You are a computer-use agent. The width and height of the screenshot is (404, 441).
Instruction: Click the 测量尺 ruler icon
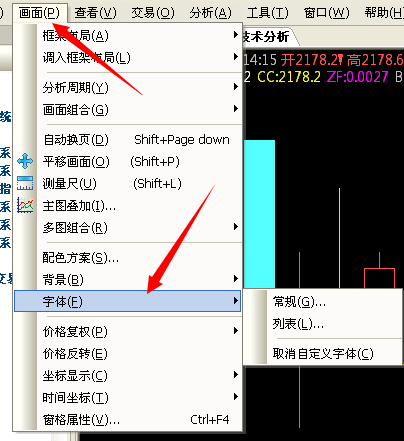point(25,183)
